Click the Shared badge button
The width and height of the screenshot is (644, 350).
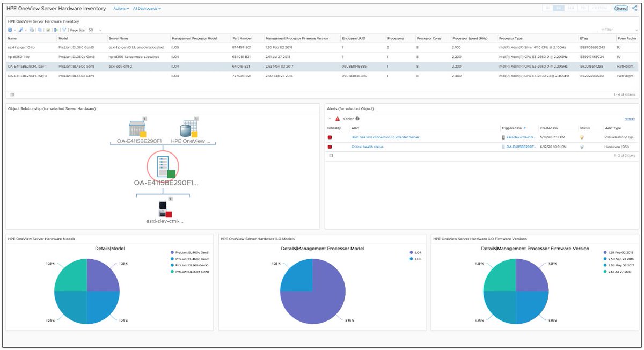coord(621,9)
